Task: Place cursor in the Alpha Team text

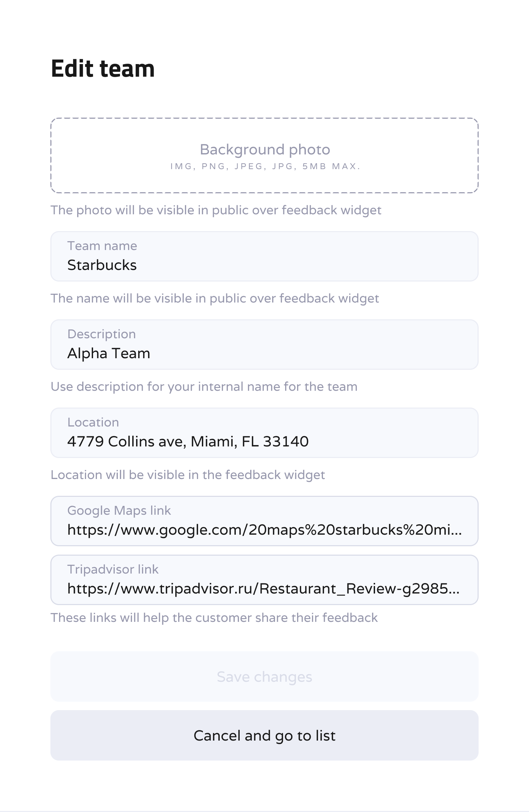Action: coord(108,353)
